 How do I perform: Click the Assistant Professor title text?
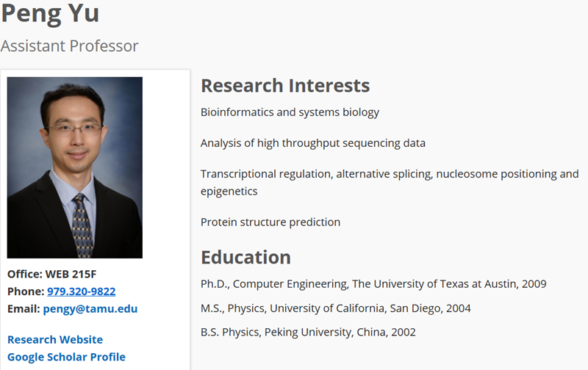point(70,46)
